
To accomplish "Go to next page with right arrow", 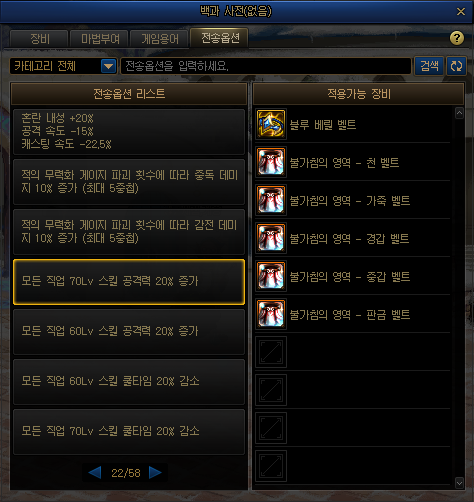I will point(155,473).
